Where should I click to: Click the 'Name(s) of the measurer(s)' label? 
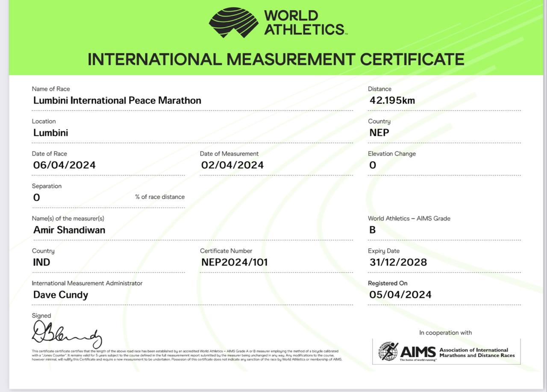tap(68, 219)
